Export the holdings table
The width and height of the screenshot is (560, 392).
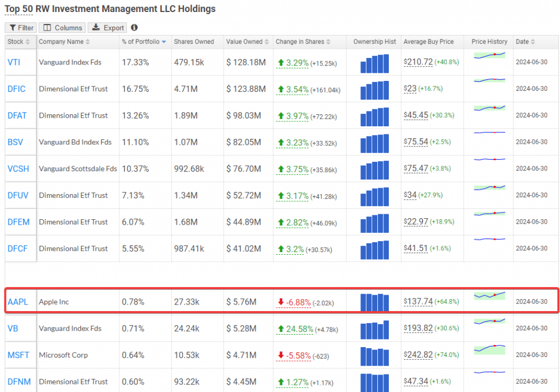(x=108, y=28)
